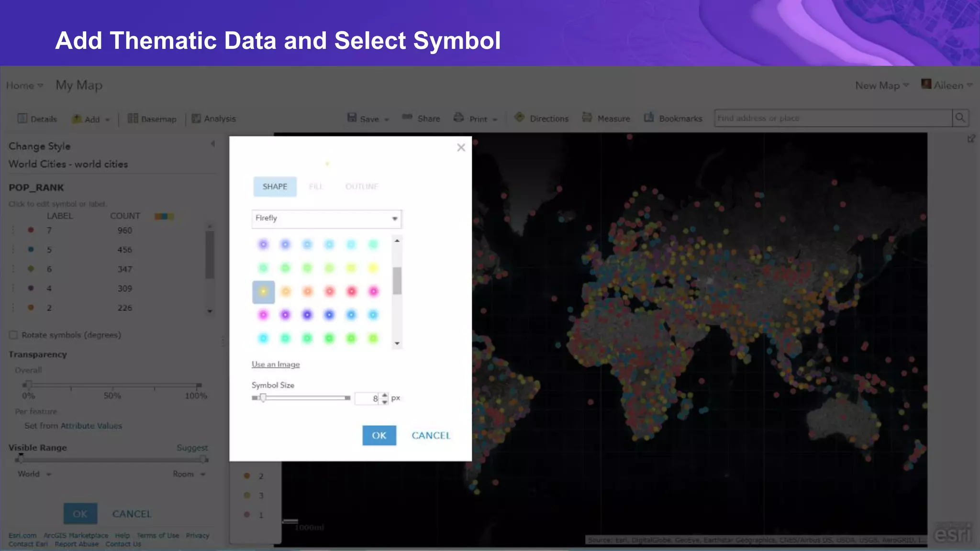Switch to the FILL tab

316,187
